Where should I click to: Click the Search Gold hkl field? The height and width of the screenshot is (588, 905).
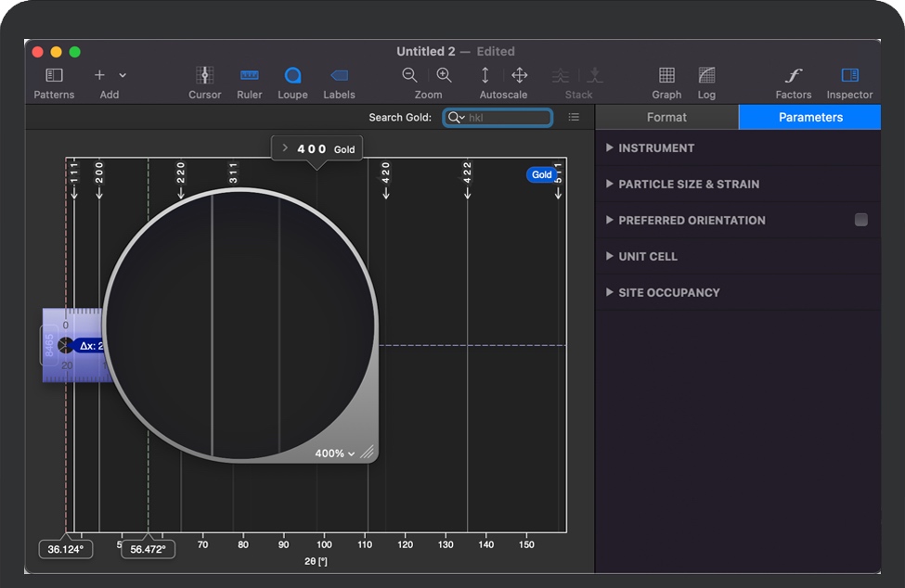tap(506, 118)
